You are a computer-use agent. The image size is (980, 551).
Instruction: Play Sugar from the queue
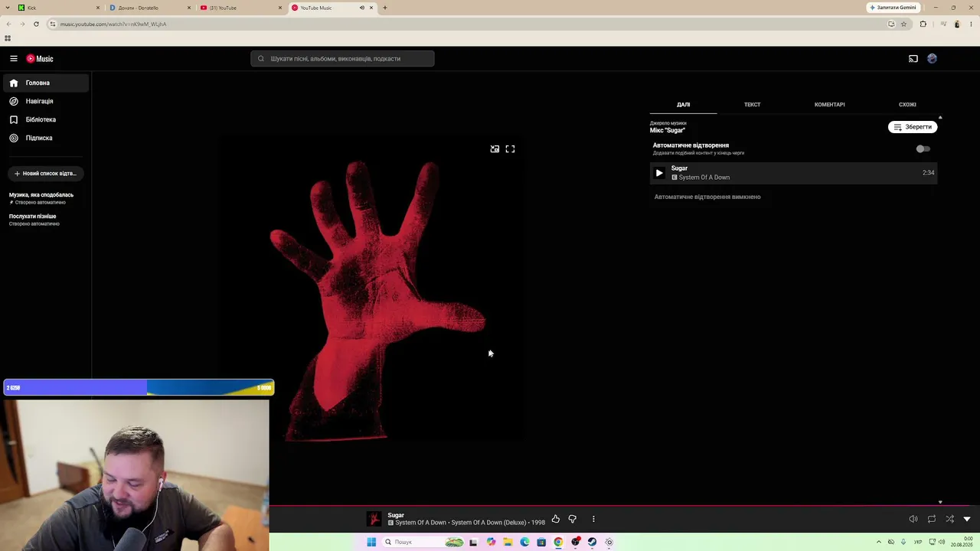[x=659, y=173]
